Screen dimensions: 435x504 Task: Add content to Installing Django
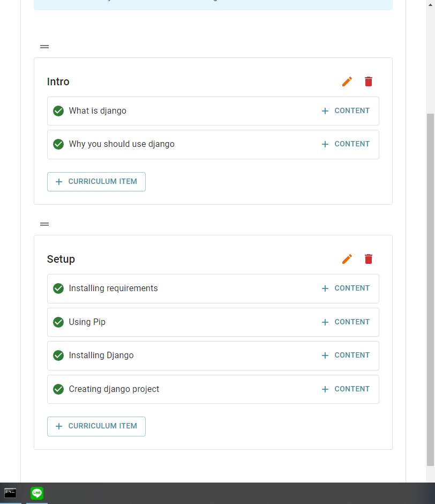coord(346,355)
